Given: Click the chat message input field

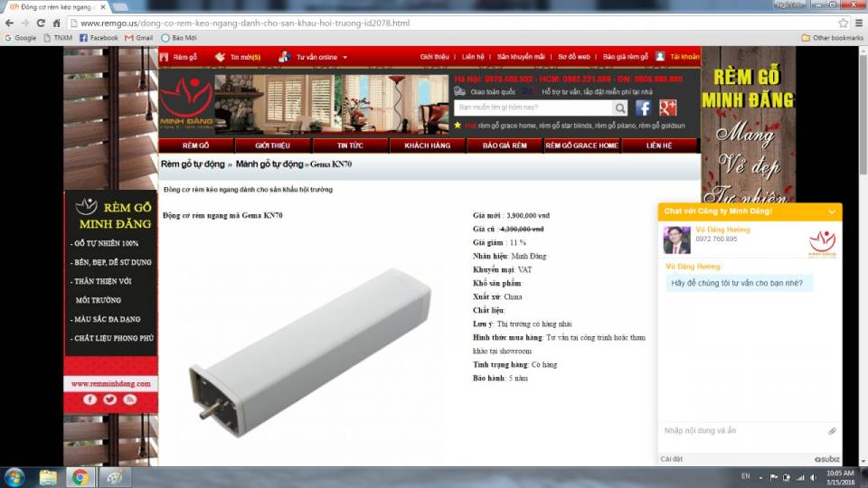Looking at the screenshot, I should [x=741, y=431].
